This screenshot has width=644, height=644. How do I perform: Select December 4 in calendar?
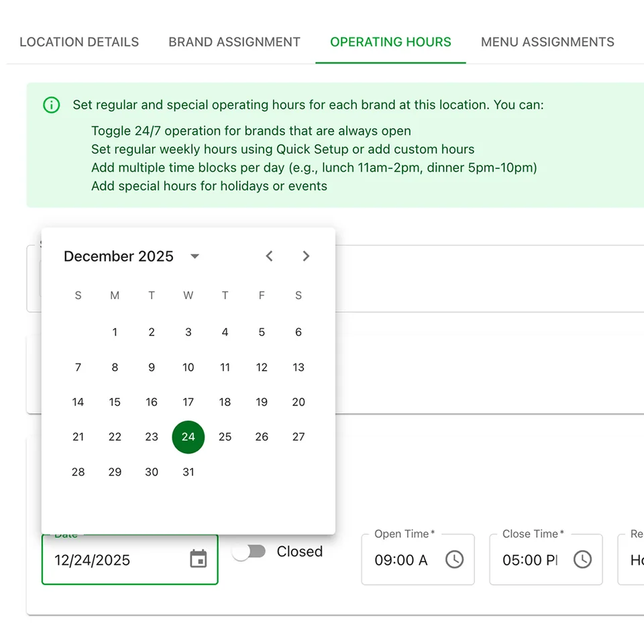225,332
